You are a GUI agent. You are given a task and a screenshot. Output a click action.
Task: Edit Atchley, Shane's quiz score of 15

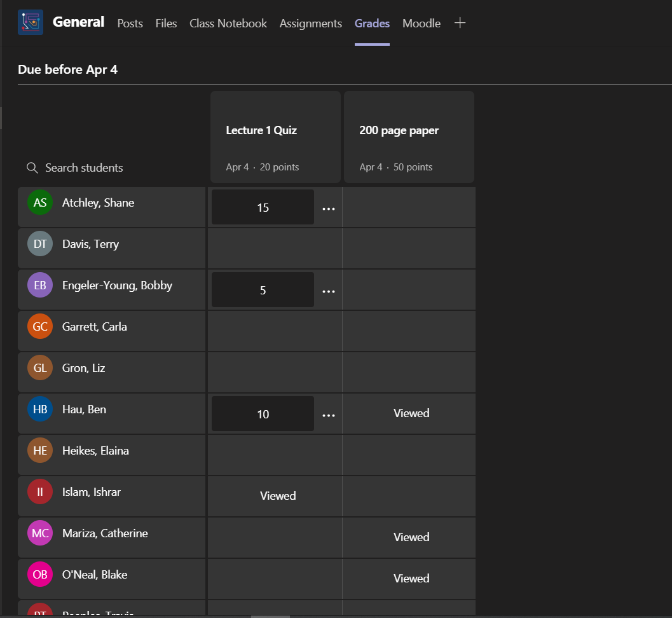[263, 207]
